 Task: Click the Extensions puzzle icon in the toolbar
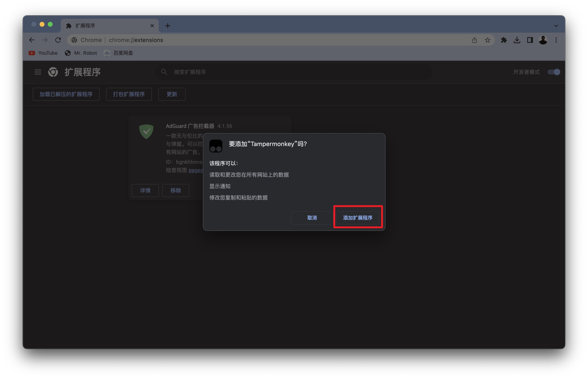click(504, 40)
